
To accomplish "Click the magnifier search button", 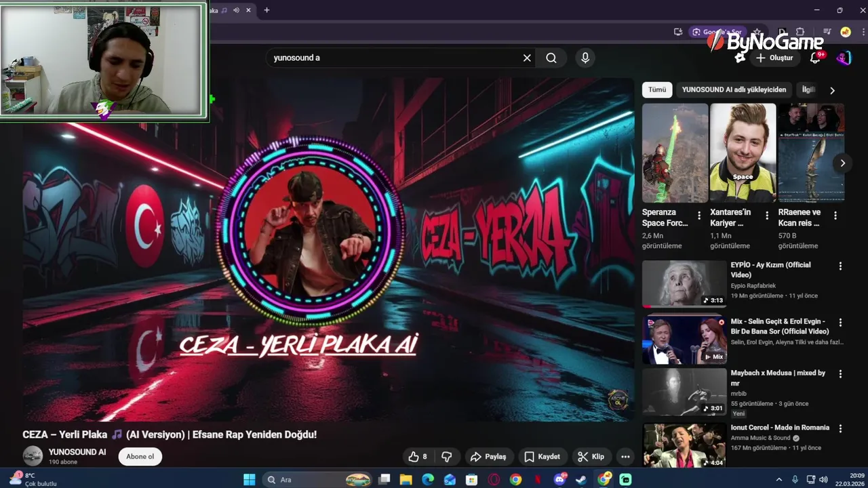I will 551,58.
